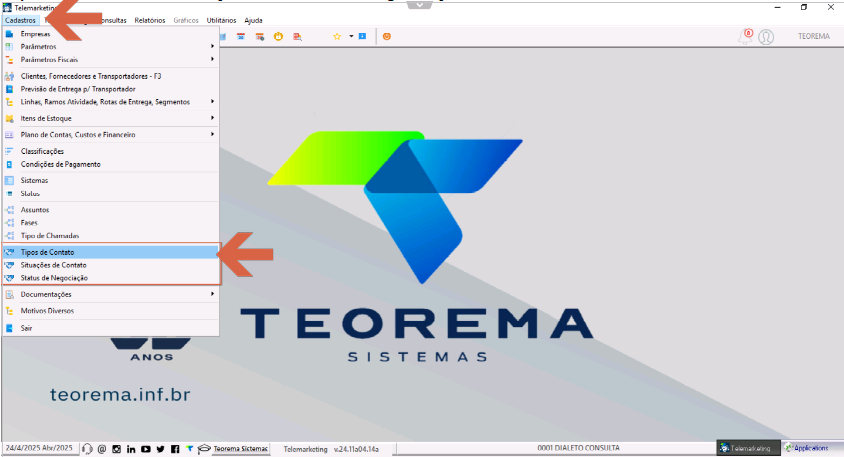Image resolution: width=844 pixels, height=457 pixels.
Task: Open the Ajuda menu
Action: [x=253, y=20]
